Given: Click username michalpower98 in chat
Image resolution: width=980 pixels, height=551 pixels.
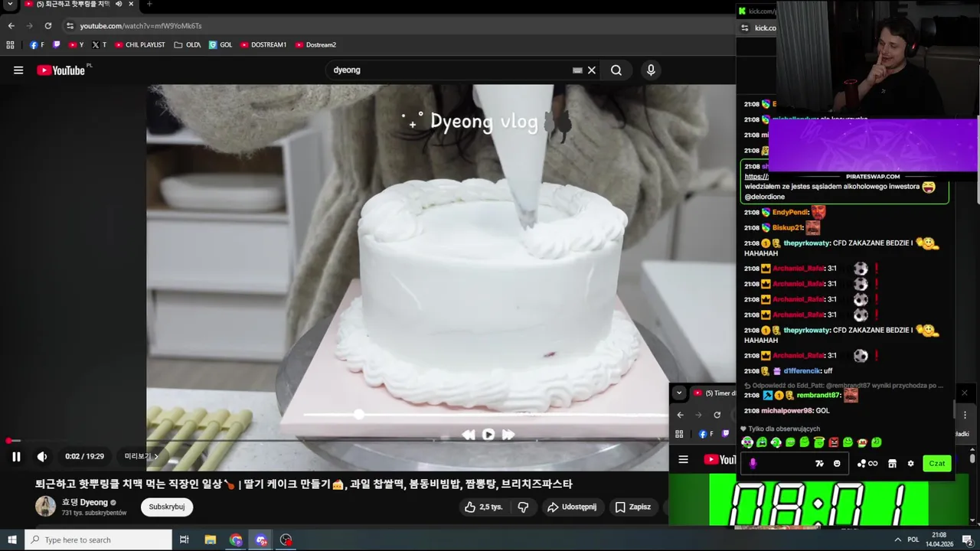Looking at the screenshot, I should [x=787, y=411].
